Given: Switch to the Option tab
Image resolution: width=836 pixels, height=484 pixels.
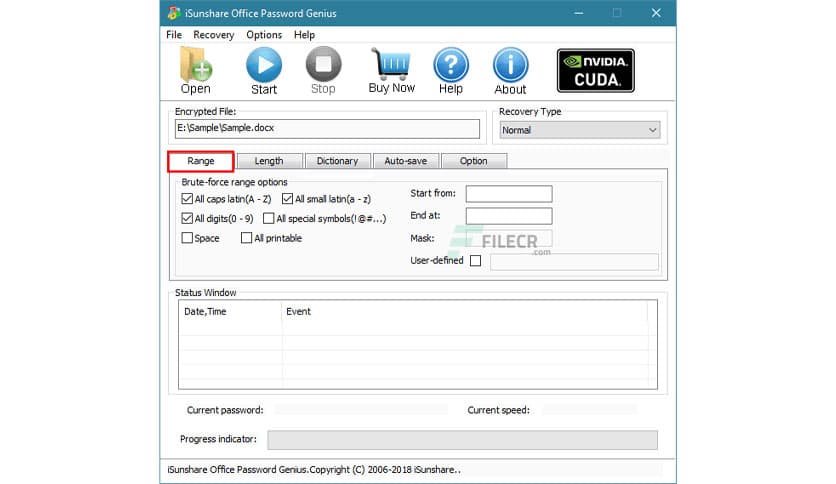Looking at the screenshot, I should [473, 161].
